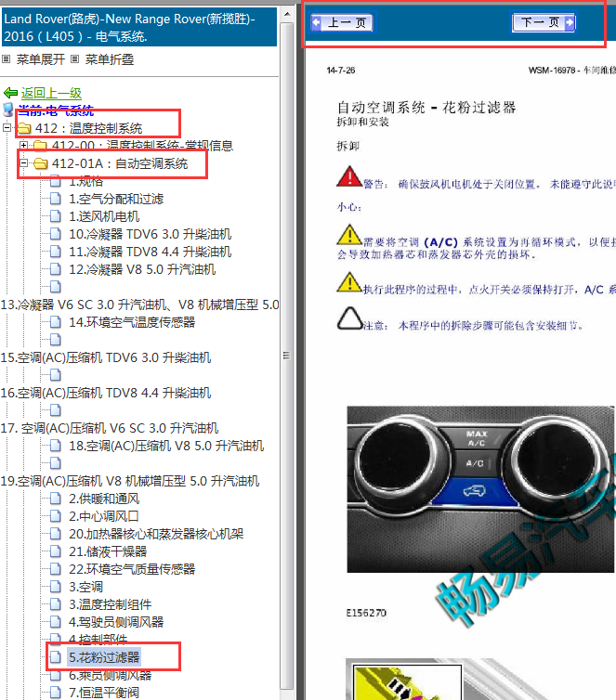Click page icon next to 5.花粉过滤器
This screenshot has width=616, height=700.
(56, 657)
